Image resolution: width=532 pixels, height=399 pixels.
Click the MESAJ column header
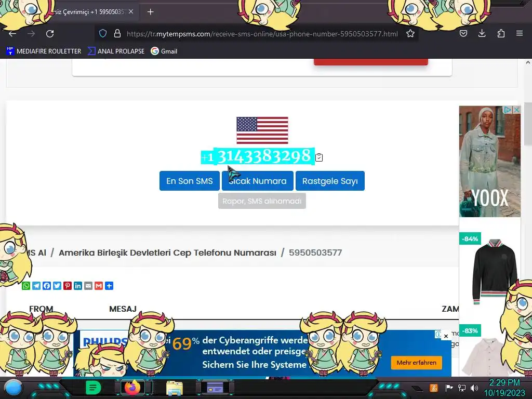click(123, 309)
